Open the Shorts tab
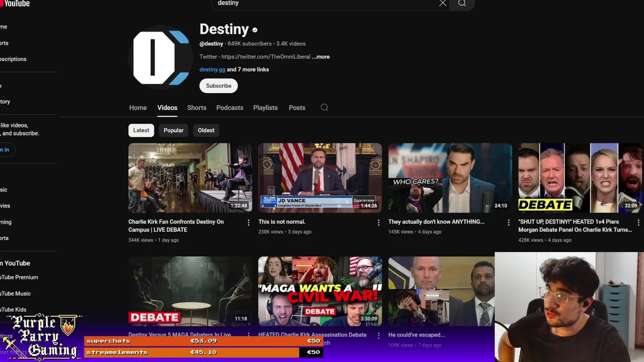Image resolution: width=644 pixels, height=362 pixels. pos(197,108)
